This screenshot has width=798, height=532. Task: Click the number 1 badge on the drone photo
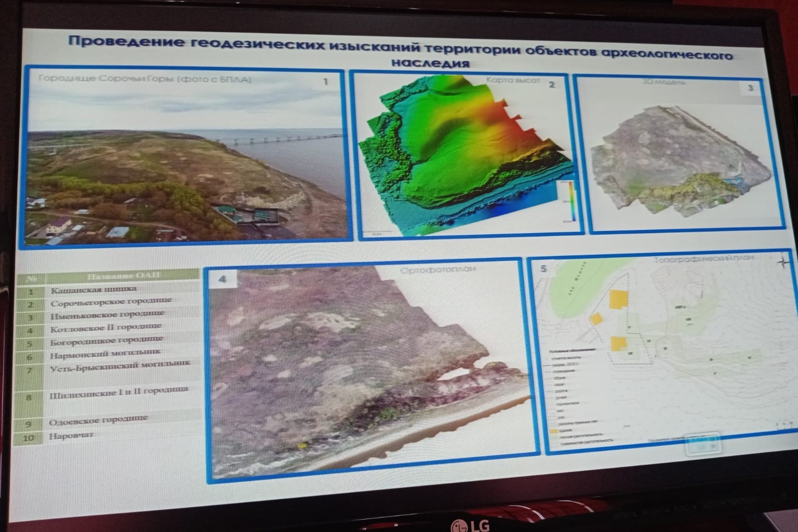(x=325, y=81)
